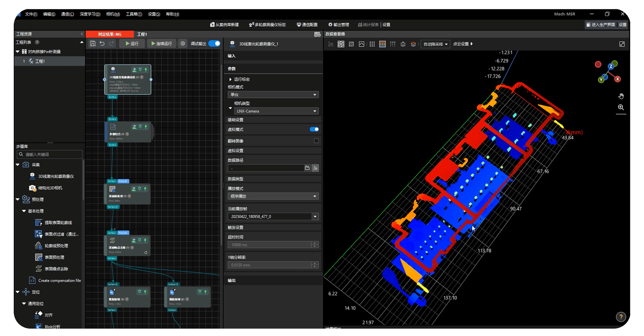Open the 相机模式 dropdown showing 单台
Viewport: 644px width, 336px height.
[273, 95]
